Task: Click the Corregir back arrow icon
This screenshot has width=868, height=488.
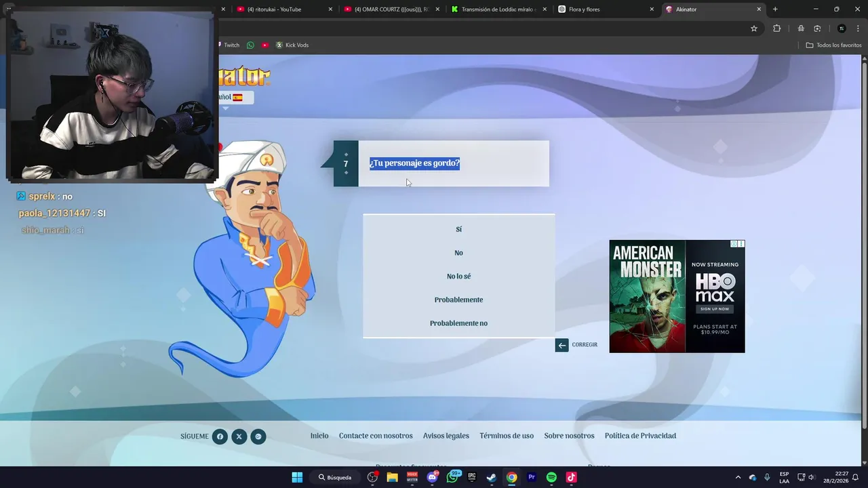Action: click(x=561, y=345)
